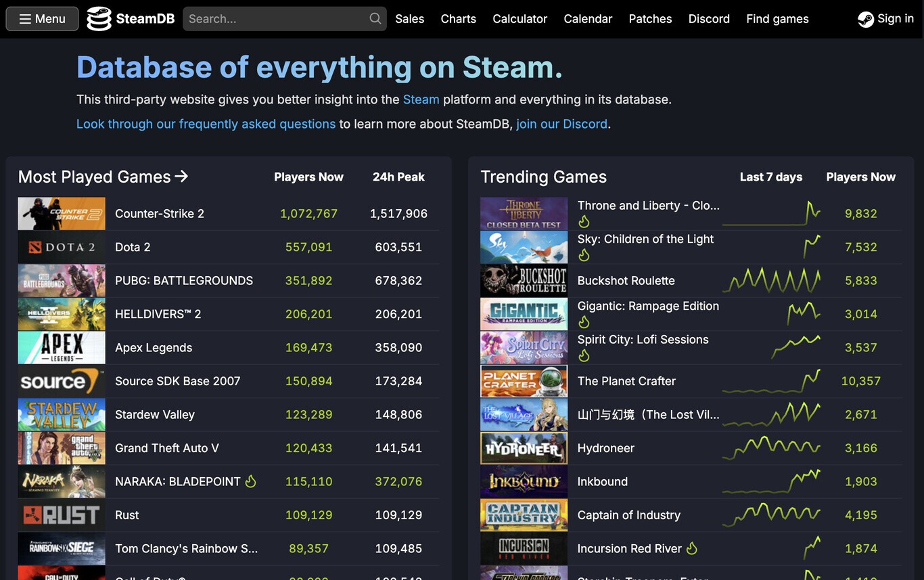The height and width of the screenshot is (580, 924).
Task: Click the flame icon under Spirit City: Lofi Sessions
Action: (x=584, y=355)
